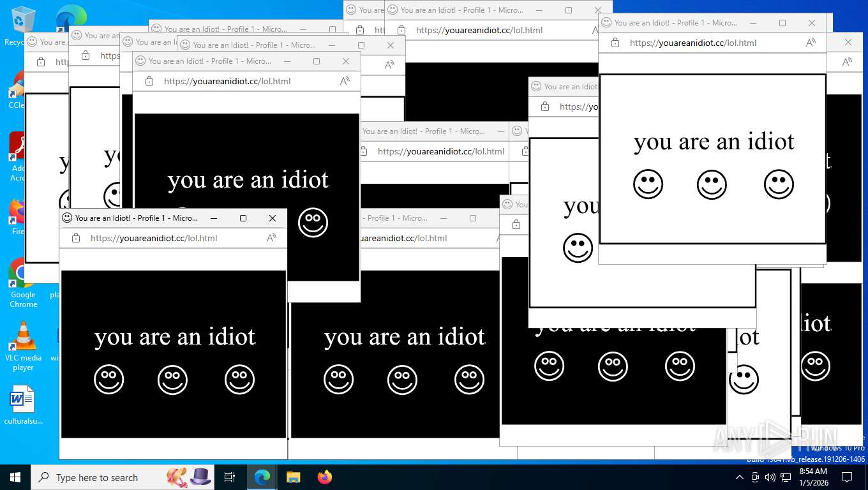Open the network status tray icon

click(x=786, y=477)
